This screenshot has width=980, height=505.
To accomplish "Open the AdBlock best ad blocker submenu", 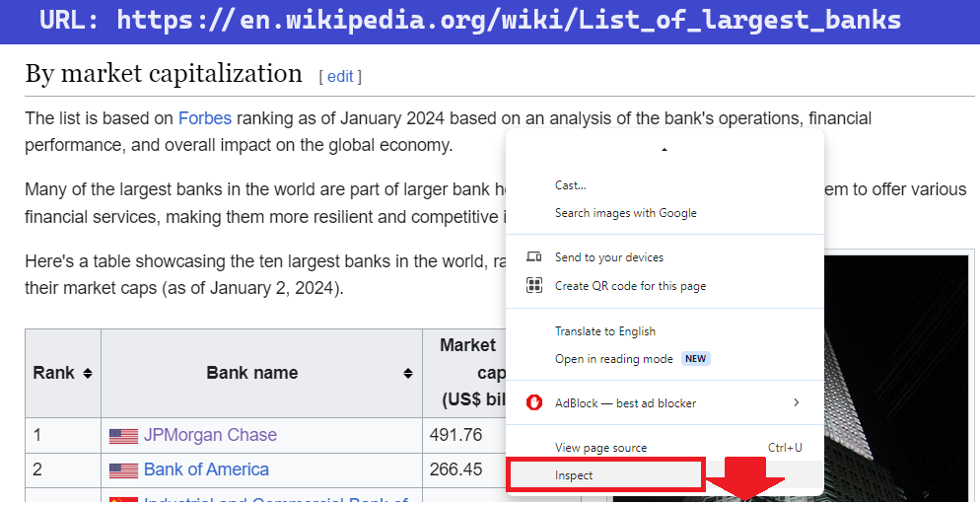I will pyautogui.click(x=665, y=403).
